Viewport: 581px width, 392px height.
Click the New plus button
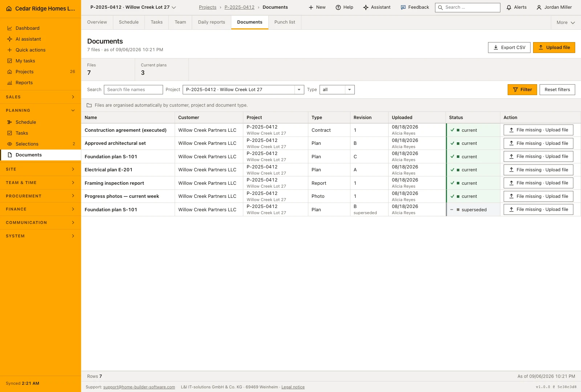(317, 7)
